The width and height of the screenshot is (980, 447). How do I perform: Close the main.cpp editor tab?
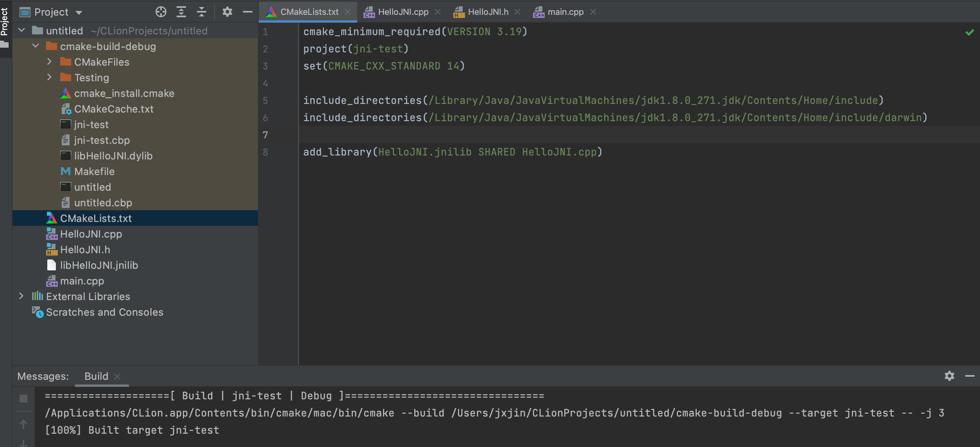(593, 12)
